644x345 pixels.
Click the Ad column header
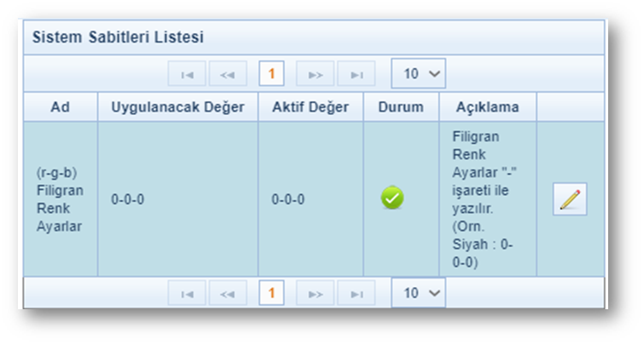click(x=60, y=106)
